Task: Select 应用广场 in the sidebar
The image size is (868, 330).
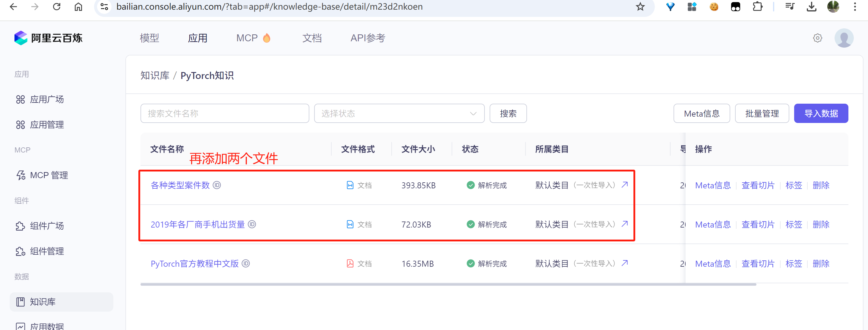Action: (x=47, y=99)
